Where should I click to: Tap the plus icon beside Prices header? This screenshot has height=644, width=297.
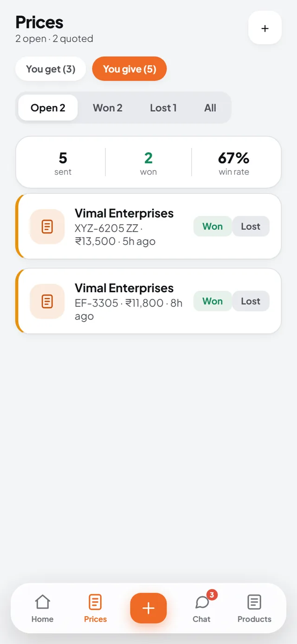265,28
